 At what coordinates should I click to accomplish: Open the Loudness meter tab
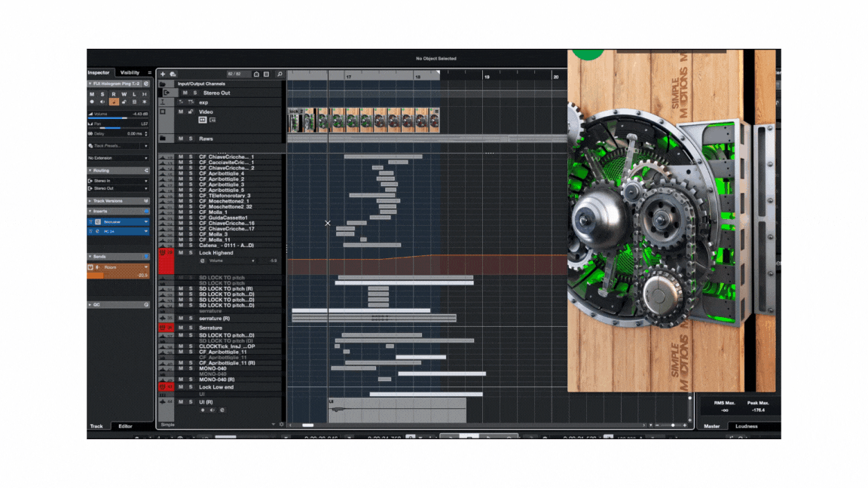click(746, 426)
